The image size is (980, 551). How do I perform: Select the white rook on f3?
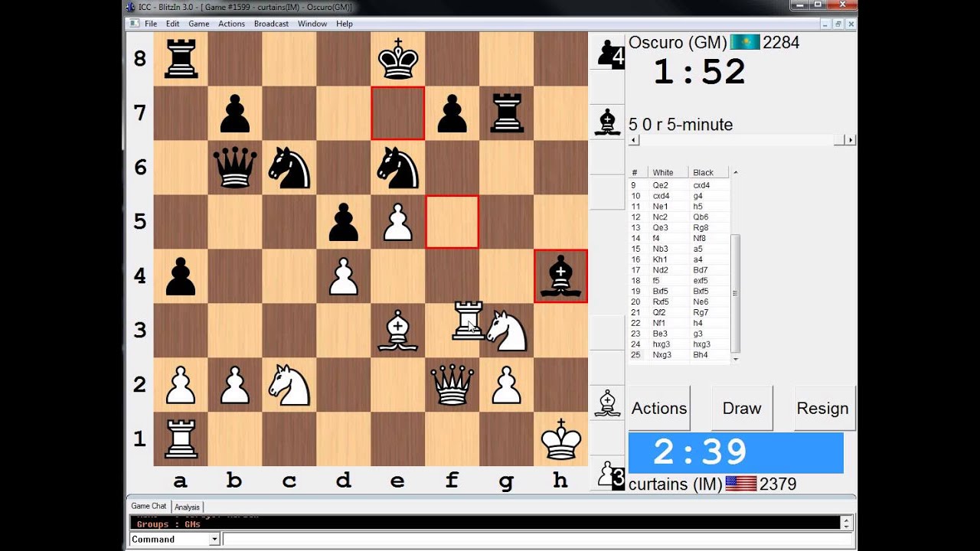pos(467,321)
